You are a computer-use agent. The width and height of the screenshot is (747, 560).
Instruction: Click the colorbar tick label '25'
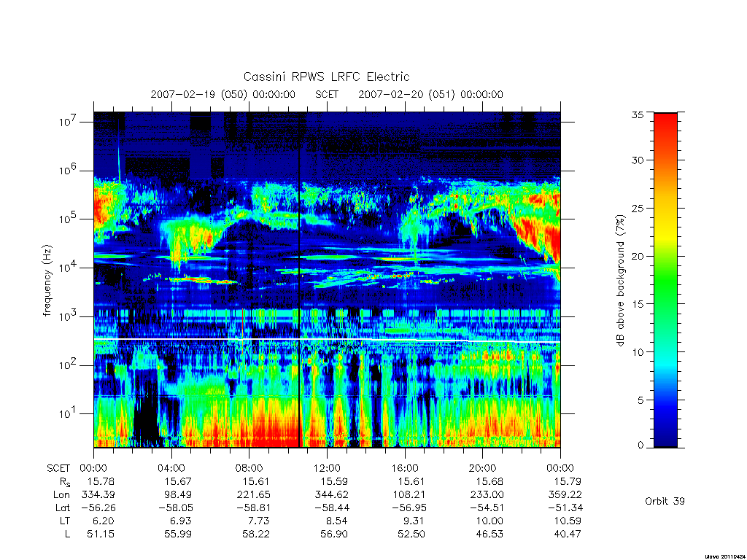[638, 208]
